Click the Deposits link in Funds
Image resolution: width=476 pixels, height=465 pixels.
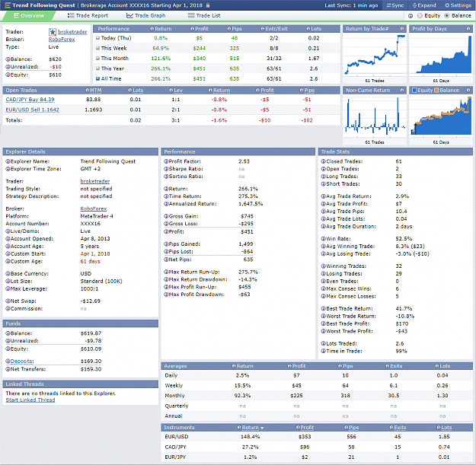pos(22,361)
